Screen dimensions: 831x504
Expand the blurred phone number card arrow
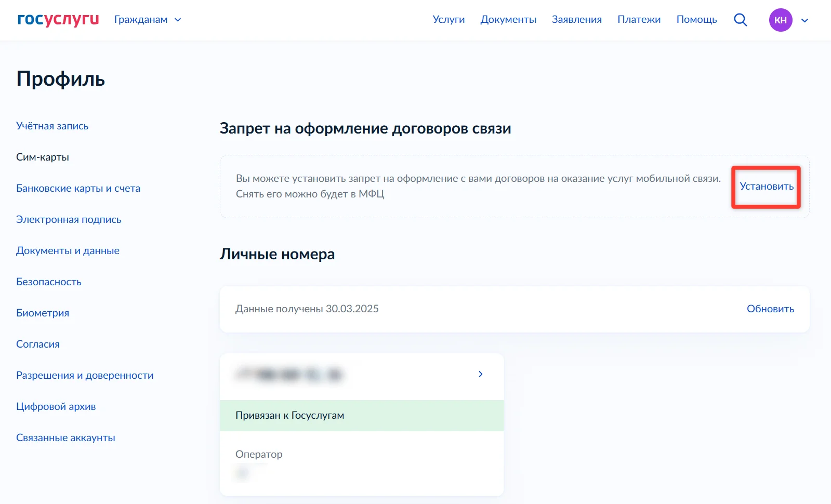pyautogui.click(x=481, y=374)
